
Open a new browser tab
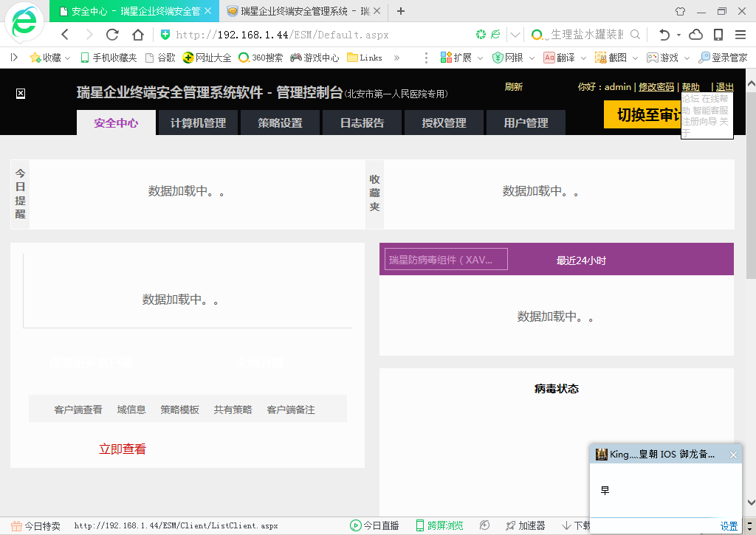point(401,11)
